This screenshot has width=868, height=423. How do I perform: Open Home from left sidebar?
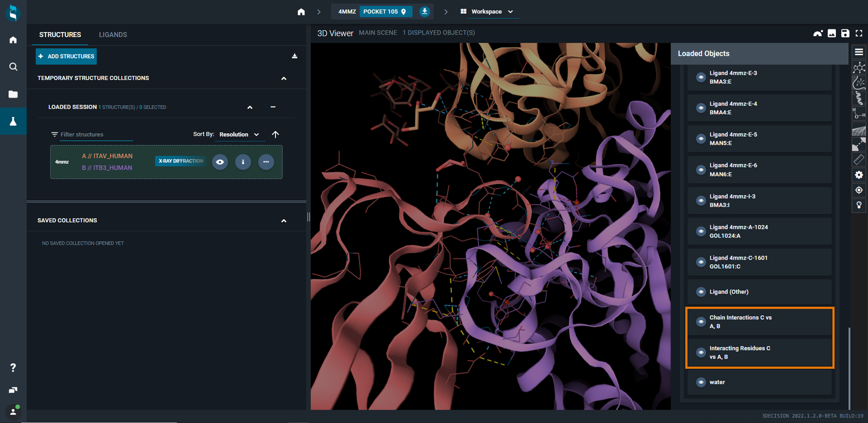(13, 40)
